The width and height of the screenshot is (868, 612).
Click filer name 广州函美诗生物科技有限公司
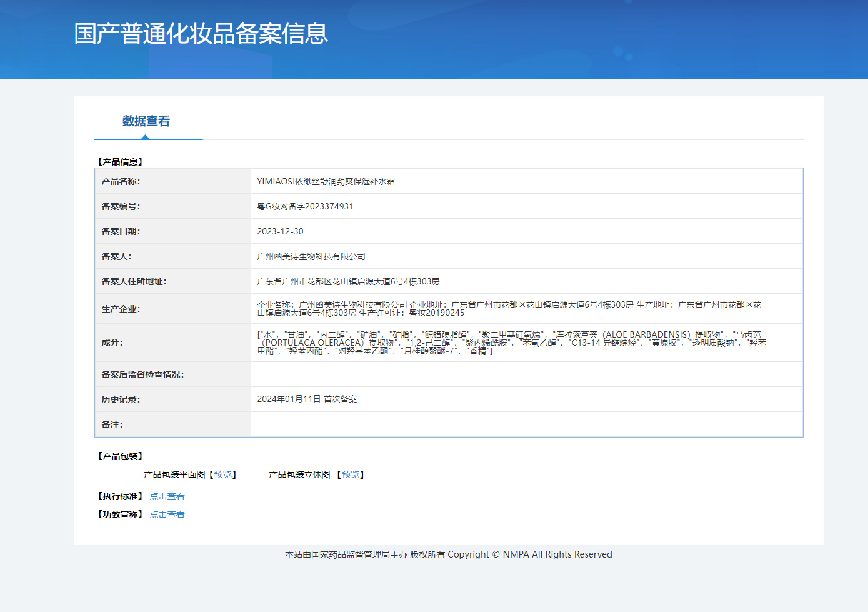(x=311, y=256)
